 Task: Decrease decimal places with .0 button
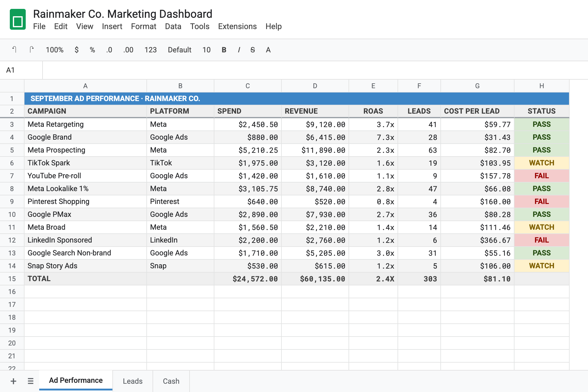coord(109,50)
